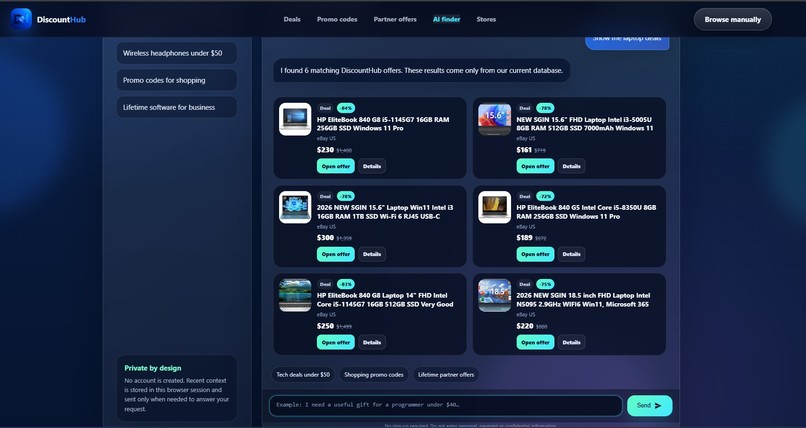Open offer for HP EliteBook 840 G8 256GB
Viewport: 806px width, 428px height.
click(x=336, y=166)
